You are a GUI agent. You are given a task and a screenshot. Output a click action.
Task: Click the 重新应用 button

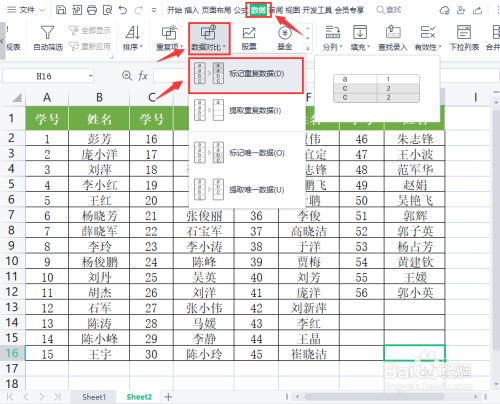(x=90, y=46)
